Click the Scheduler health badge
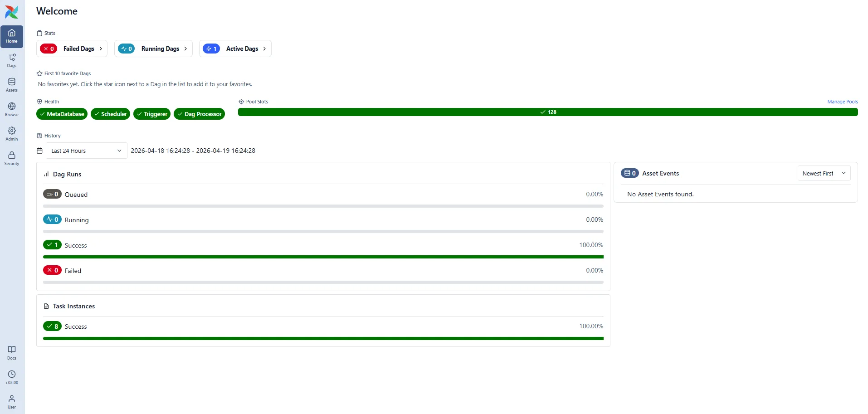868x414 pixels. pos(110,114)
